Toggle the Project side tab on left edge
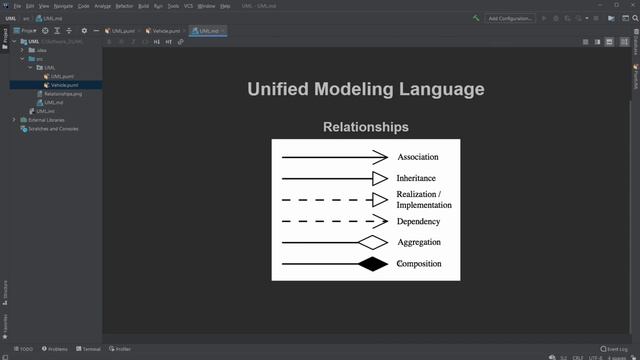Image resolution: width=640 pixels, height=360 pixels. pyautogui.click(x=5, y=39)
